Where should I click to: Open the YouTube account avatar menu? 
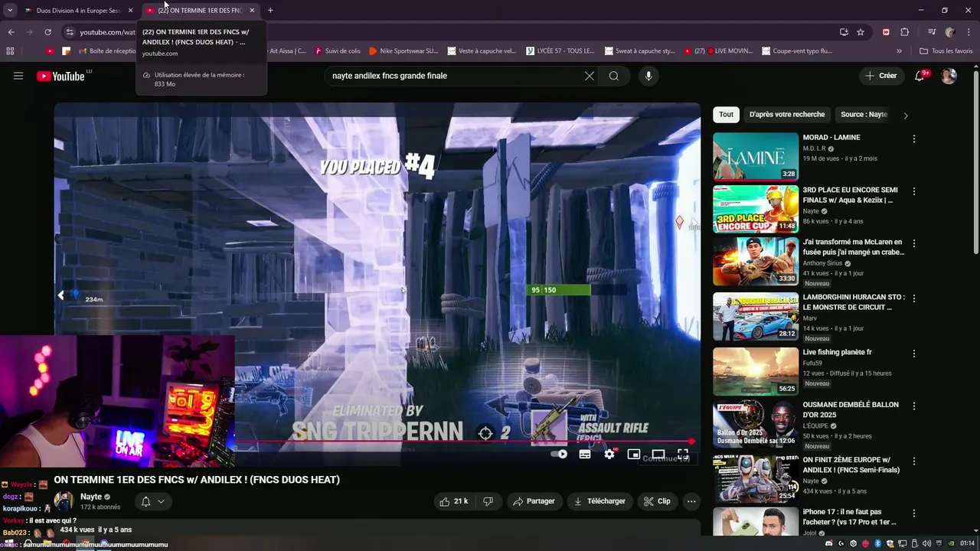(x=949, y=76)
